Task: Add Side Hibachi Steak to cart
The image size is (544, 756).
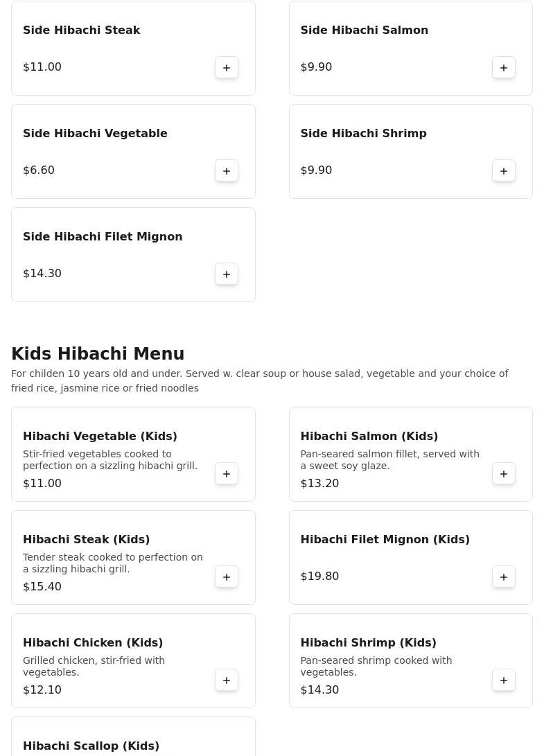Action: click(x=227, y=67)
